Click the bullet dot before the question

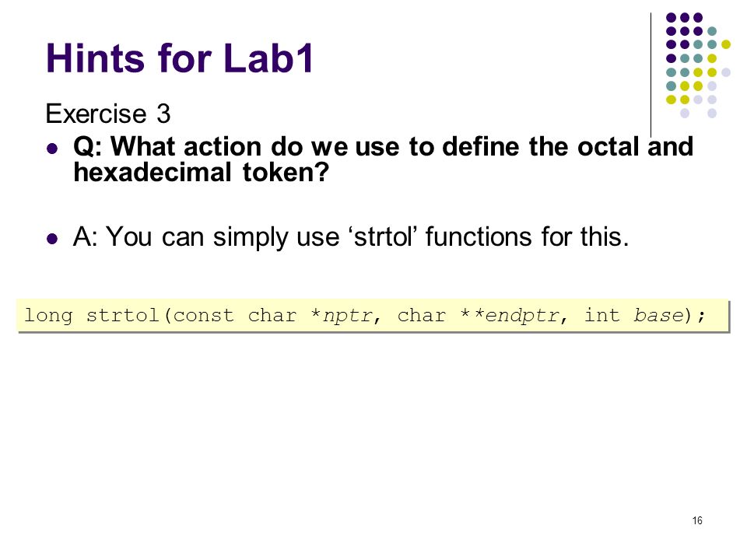(52, 148)
